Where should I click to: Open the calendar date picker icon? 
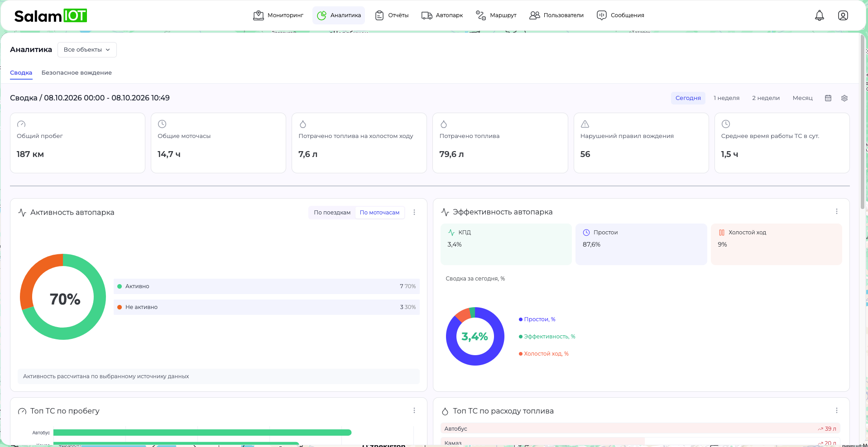(828, 98)
